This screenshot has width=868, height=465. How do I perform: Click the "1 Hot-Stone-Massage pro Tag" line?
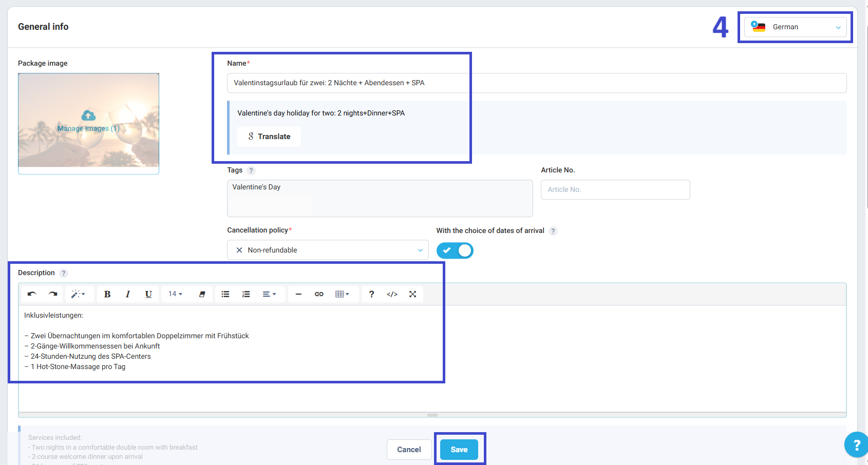pos(75,366)
